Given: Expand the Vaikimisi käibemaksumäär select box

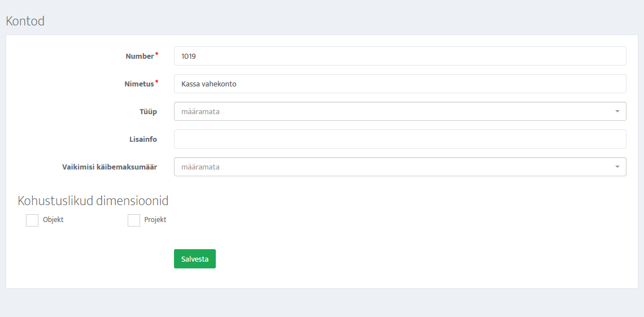Looking at the screenshot, I should (400, 167).
